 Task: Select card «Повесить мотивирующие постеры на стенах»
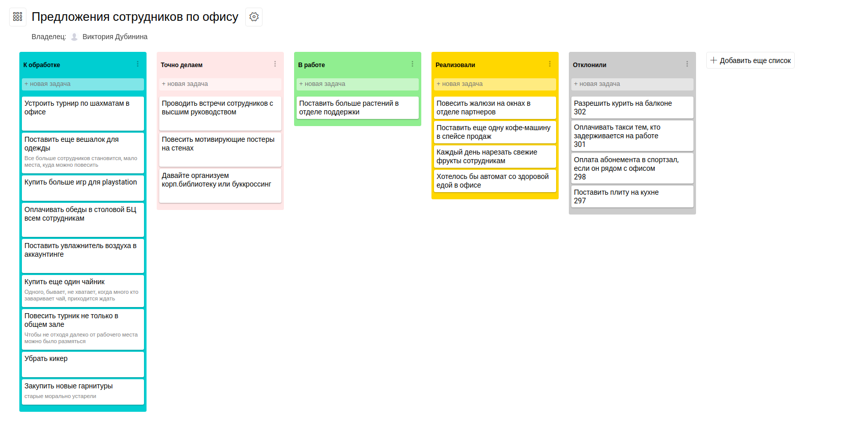pyautogui.click(x=220, y=149)
